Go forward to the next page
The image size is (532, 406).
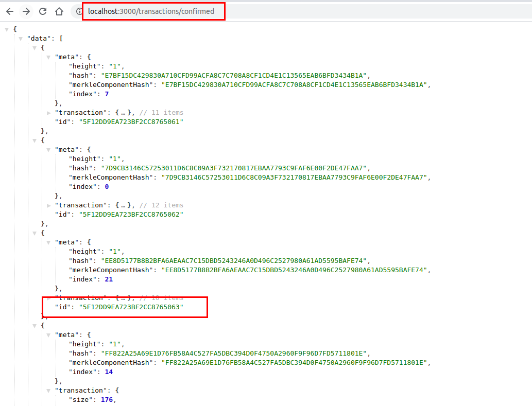pos(26,11)
